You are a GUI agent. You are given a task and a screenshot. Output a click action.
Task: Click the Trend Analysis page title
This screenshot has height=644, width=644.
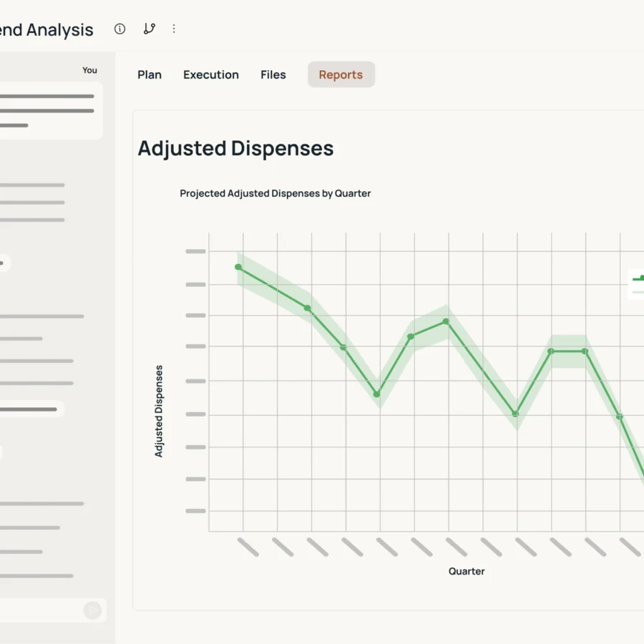(47, 30)
